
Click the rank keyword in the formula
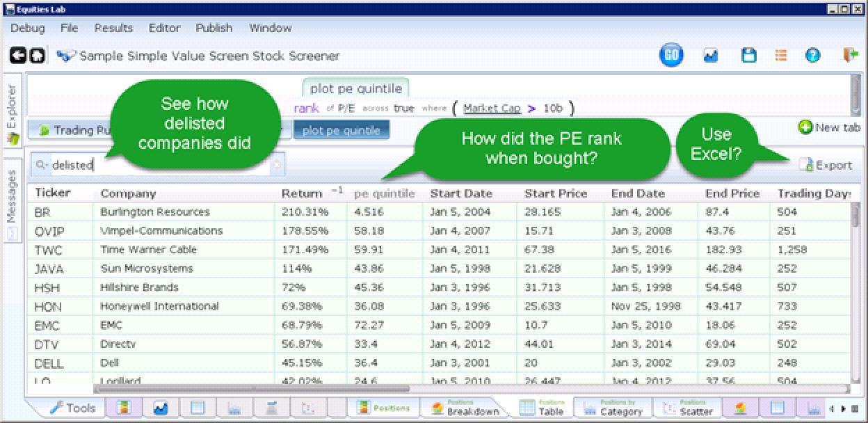click(306, 109)
